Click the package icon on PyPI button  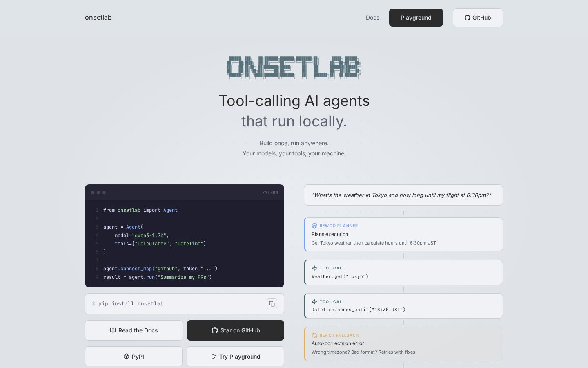pyautogui.click(x=126, y=357)
